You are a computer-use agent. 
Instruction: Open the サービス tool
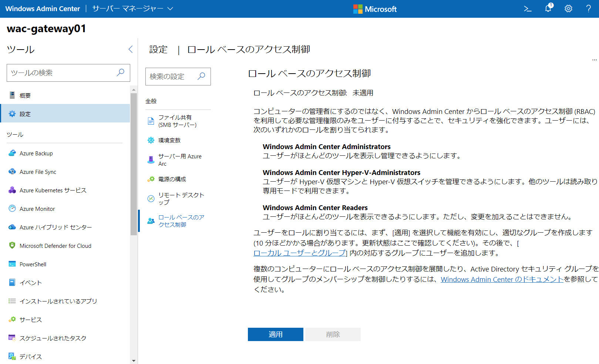(31, 319)
